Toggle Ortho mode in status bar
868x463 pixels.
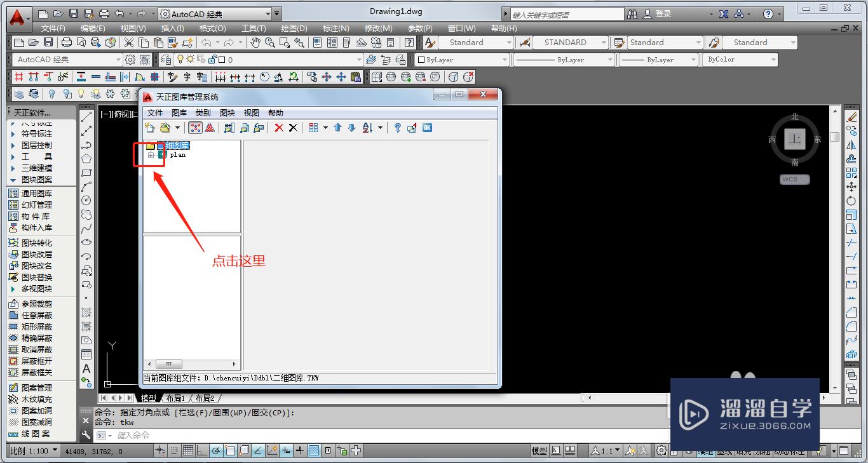202,451
